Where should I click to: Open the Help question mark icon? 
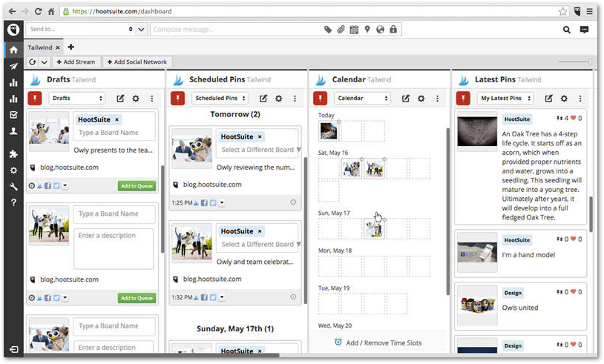pos(13,202)
